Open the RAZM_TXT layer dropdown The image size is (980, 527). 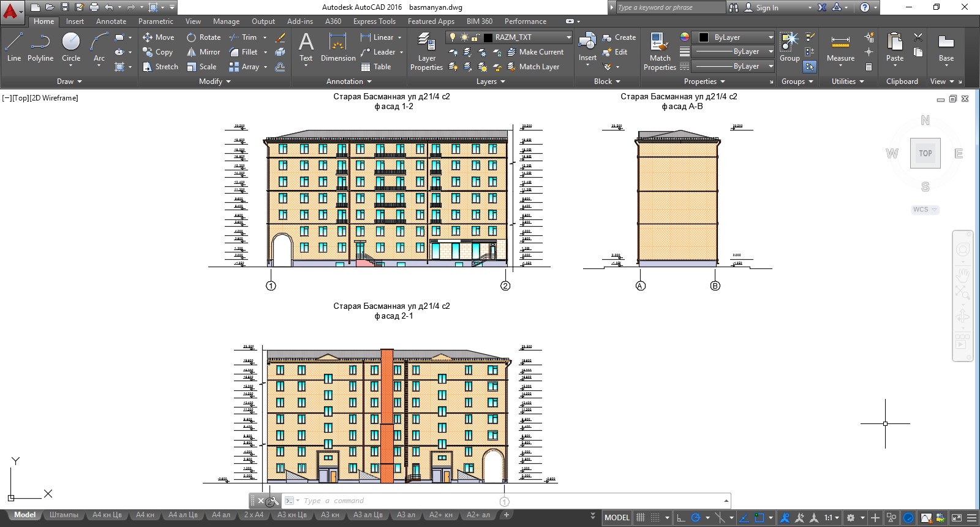568,37
